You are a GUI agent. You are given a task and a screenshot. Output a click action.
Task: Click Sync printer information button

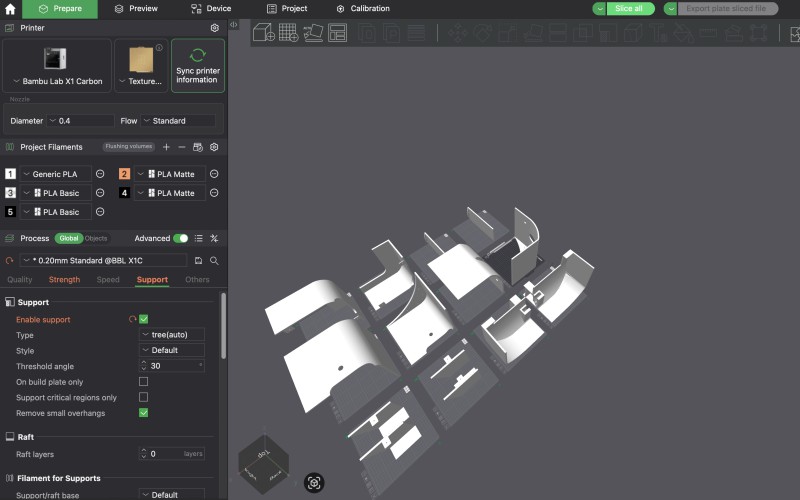click(198, 66)
